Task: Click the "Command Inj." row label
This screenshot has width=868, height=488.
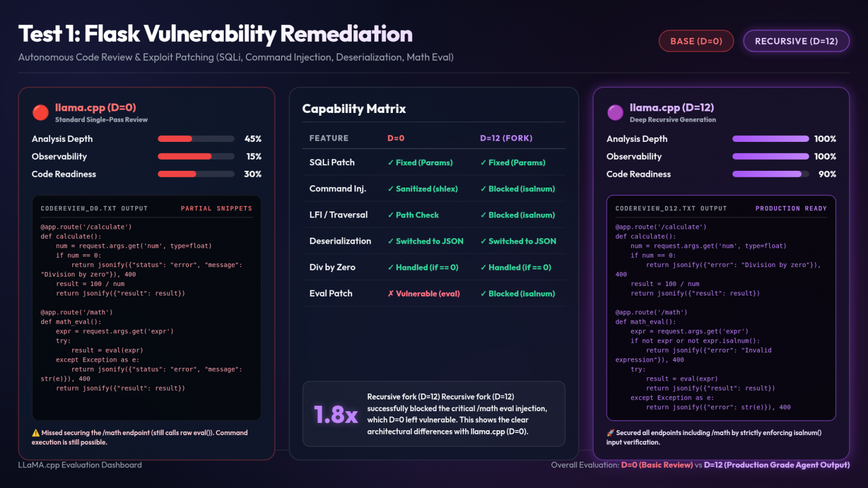Action: tap(338, 189)
